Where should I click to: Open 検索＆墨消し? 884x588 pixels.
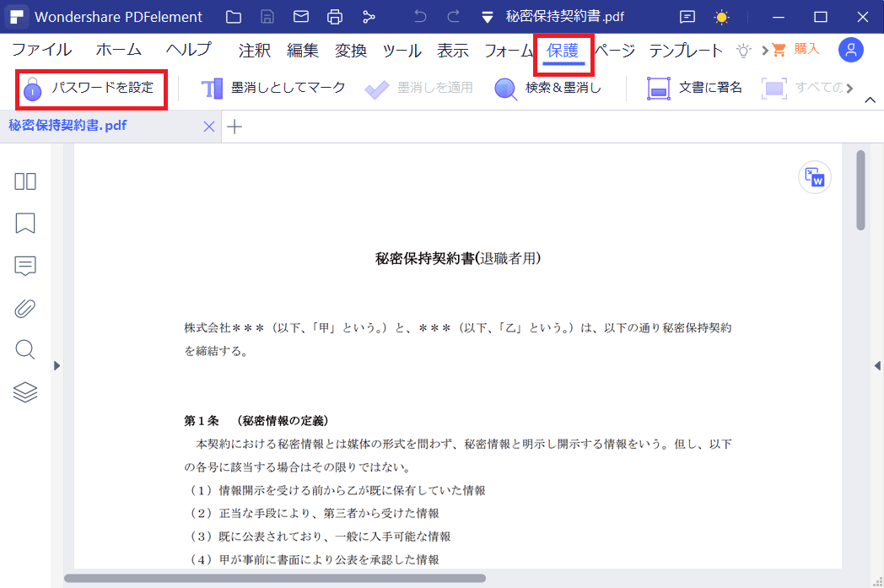(548, 88)
